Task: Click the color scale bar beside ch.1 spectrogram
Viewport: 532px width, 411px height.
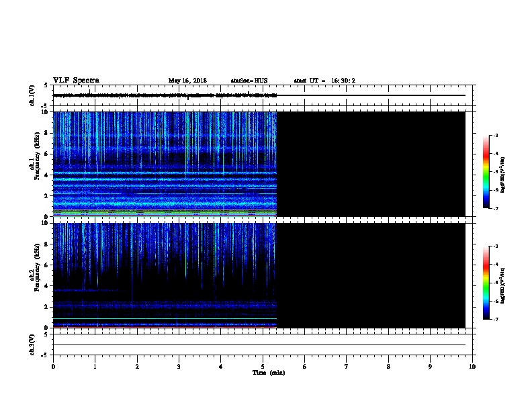Action: tap(486, 172)
